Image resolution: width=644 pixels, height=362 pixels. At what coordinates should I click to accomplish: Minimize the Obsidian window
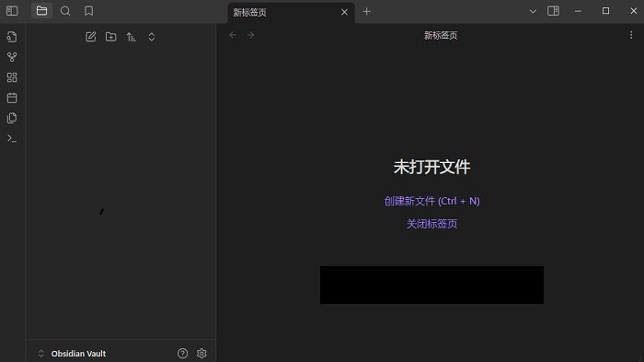pyautogui.click(x=578, y=11)
